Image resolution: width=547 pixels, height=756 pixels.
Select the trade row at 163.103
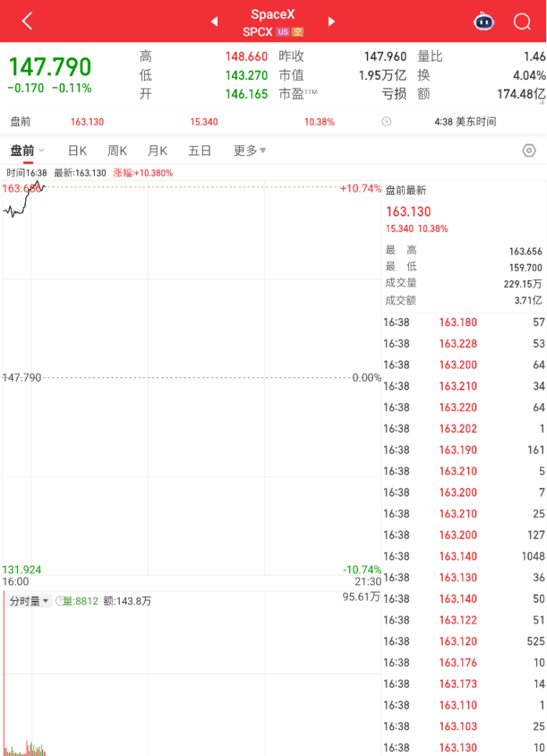pyautogui.click(x=464, y=726)
